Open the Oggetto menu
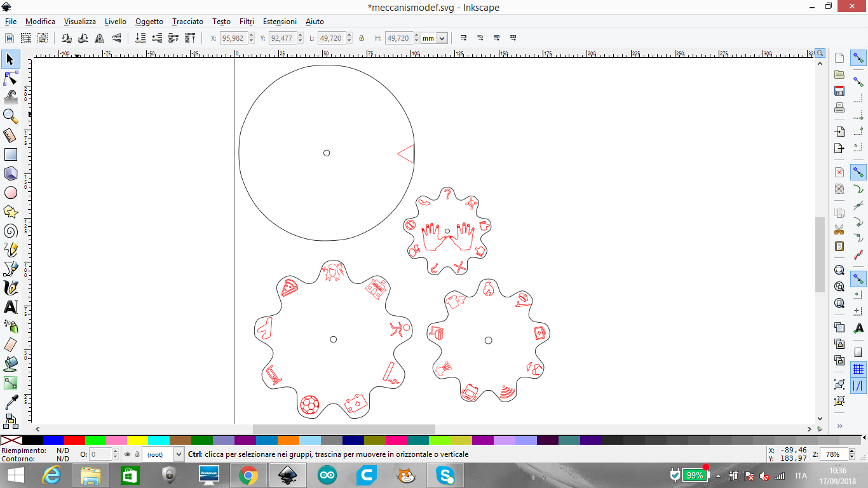 (149, 22)
